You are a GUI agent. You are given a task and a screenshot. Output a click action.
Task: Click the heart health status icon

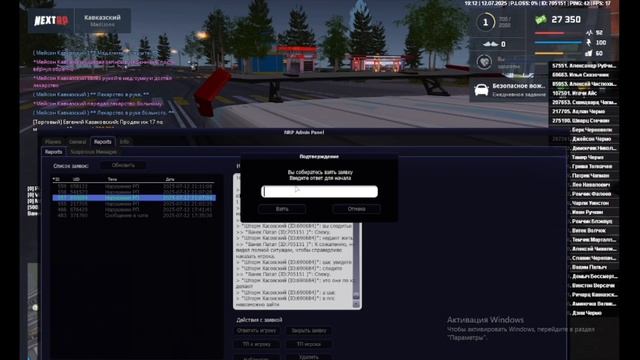point(484,62)
